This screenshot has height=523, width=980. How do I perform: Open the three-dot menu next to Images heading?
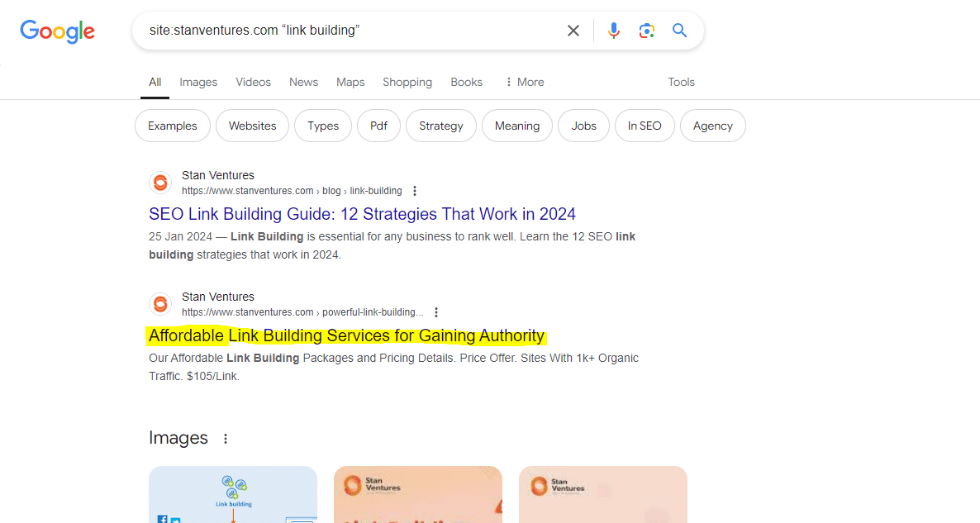(x=225, y=439)
